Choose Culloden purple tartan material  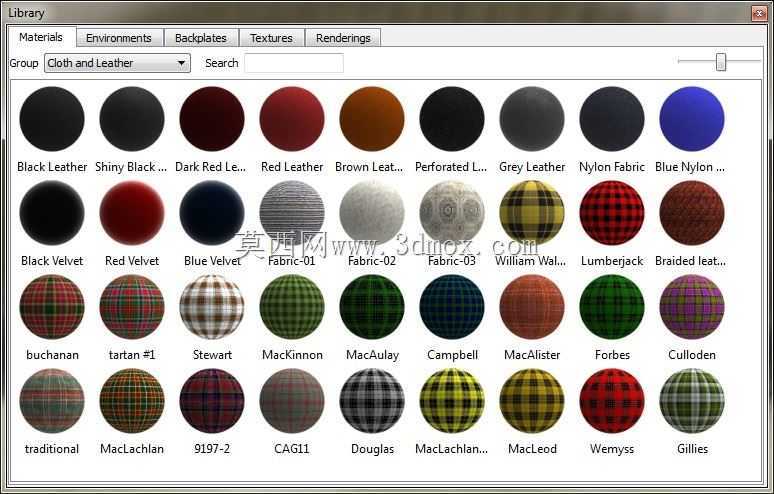[x=692, y=307]
